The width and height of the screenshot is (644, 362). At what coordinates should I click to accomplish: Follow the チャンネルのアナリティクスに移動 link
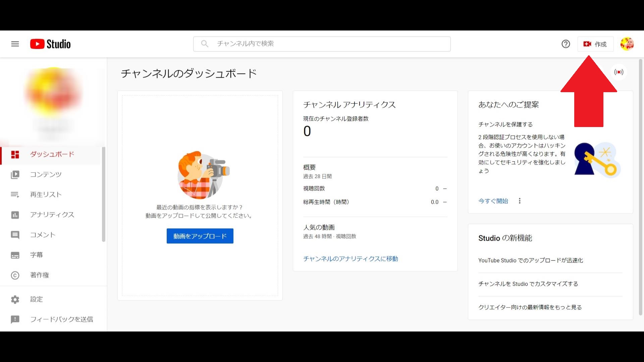(351, 259)
